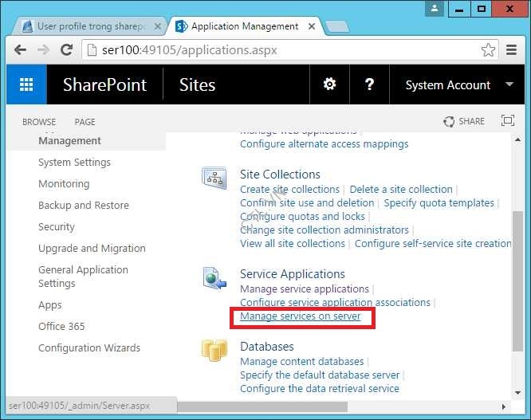Viewport: 531px width, 420px height.
Task: Click the focus on content icon
Action: coord(507,120)
